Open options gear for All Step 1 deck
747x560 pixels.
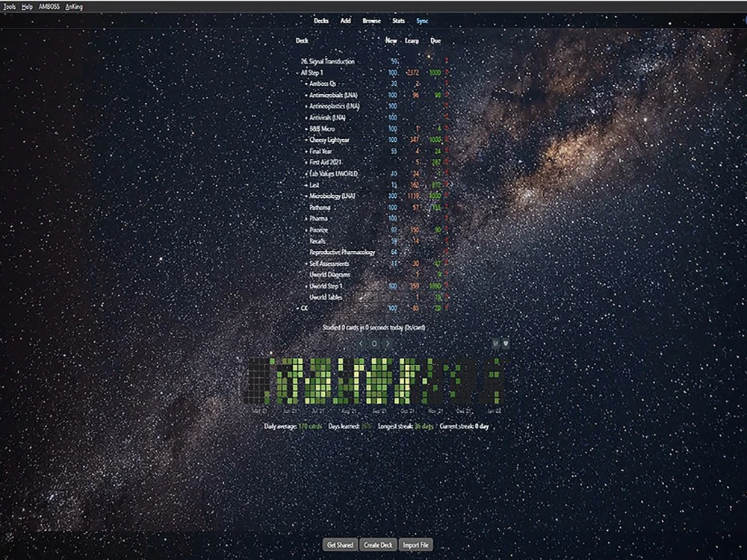pos(447,73)
